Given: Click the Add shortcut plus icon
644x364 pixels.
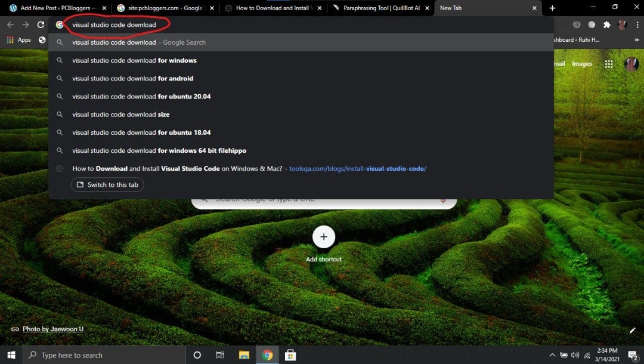Looking at the screenshot, I should 324,236.
